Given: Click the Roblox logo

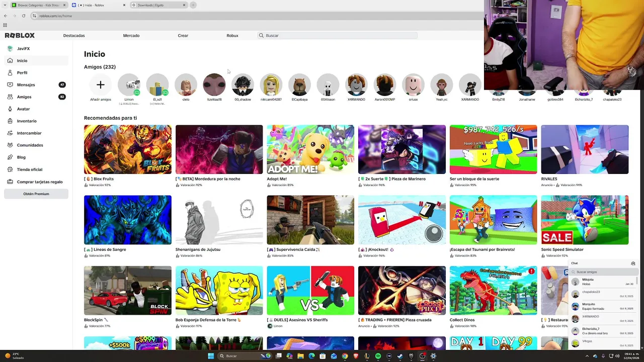Looking at the screenshot, I should (20, 36).
